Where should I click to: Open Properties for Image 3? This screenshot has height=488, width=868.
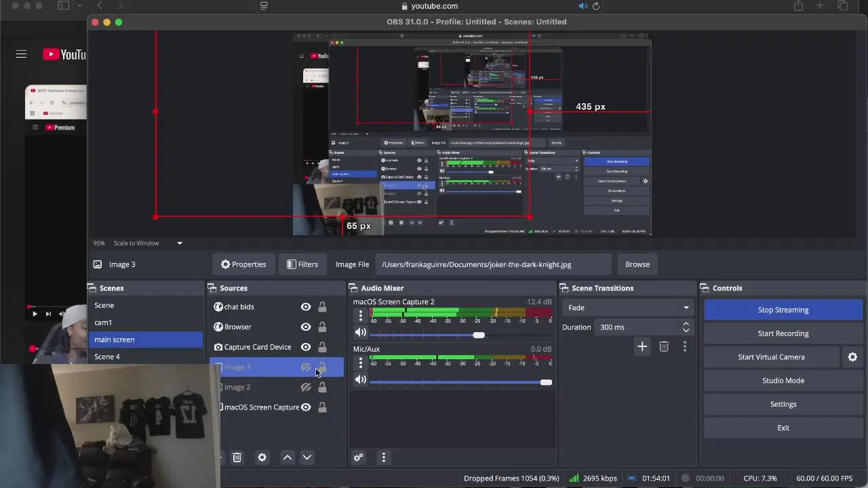[243, 264]
